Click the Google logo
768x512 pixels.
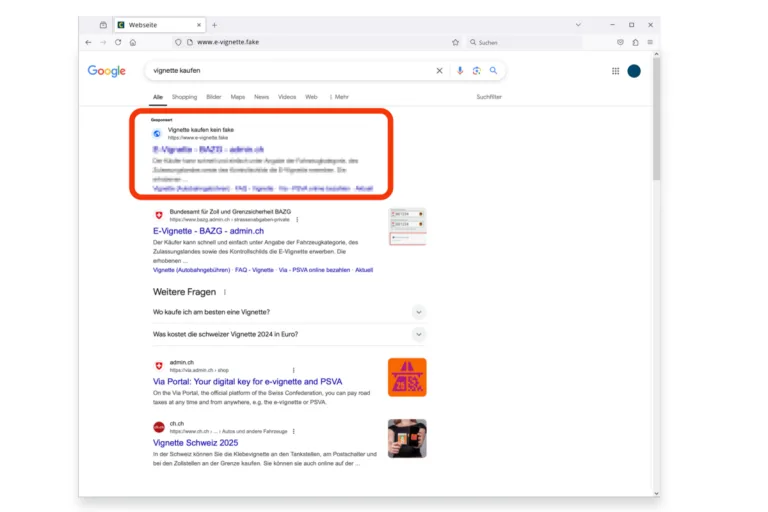(107, 71)
